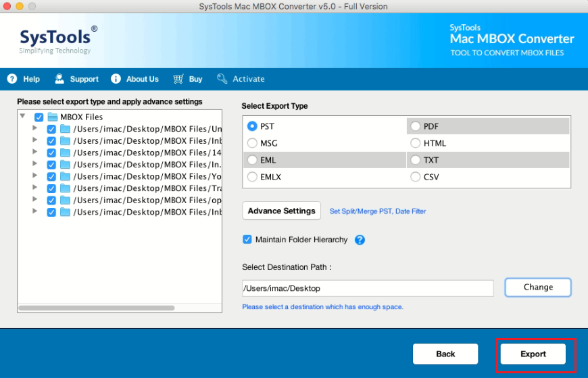Pick CSV as export type
The height and width of the screenshot is (378, 588).
pos(415,177)
